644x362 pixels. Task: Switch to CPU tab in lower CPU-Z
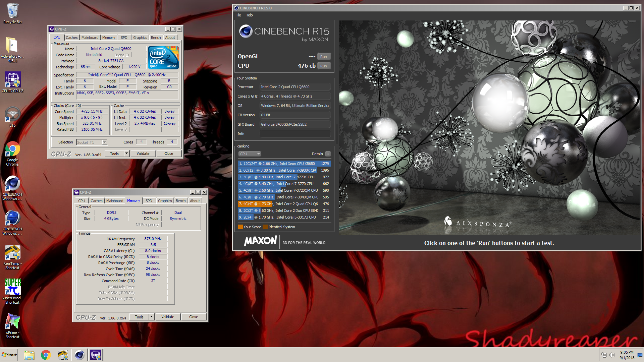(x=82, y=201)
